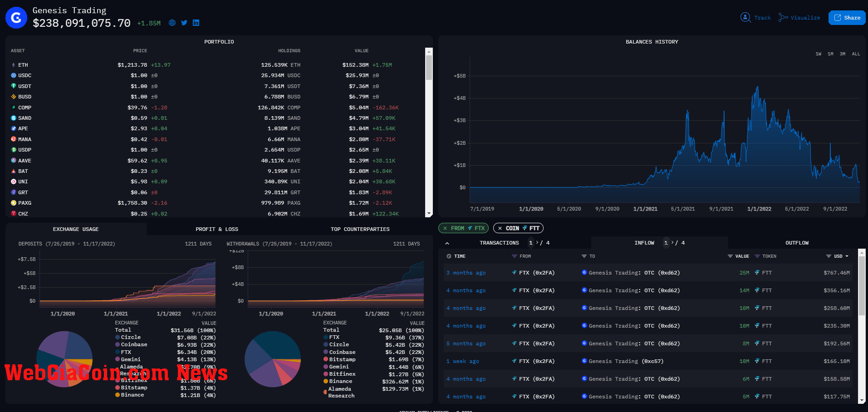This screenshot has width=868, height=412.
Task: Select the Outflow tab
Action: coord(797,243)
